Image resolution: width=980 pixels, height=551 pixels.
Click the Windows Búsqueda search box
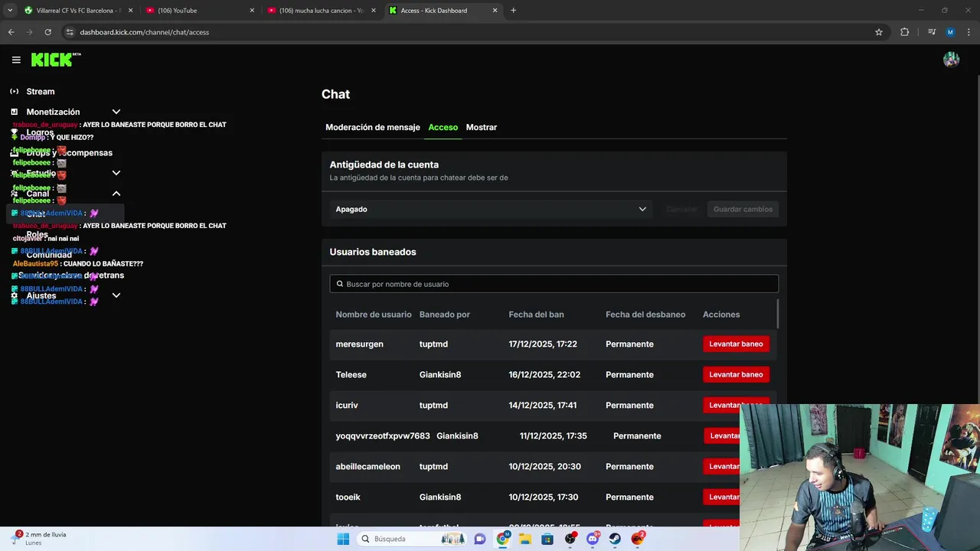pos(412,539)
